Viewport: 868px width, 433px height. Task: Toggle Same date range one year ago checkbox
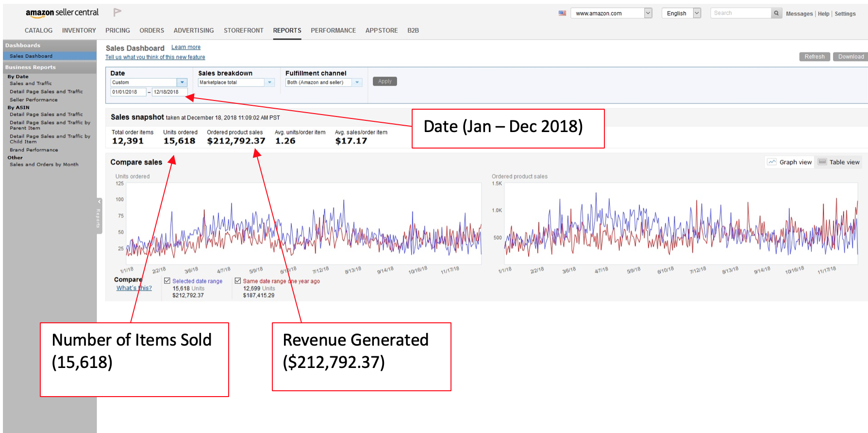click(x=238, y=281)
